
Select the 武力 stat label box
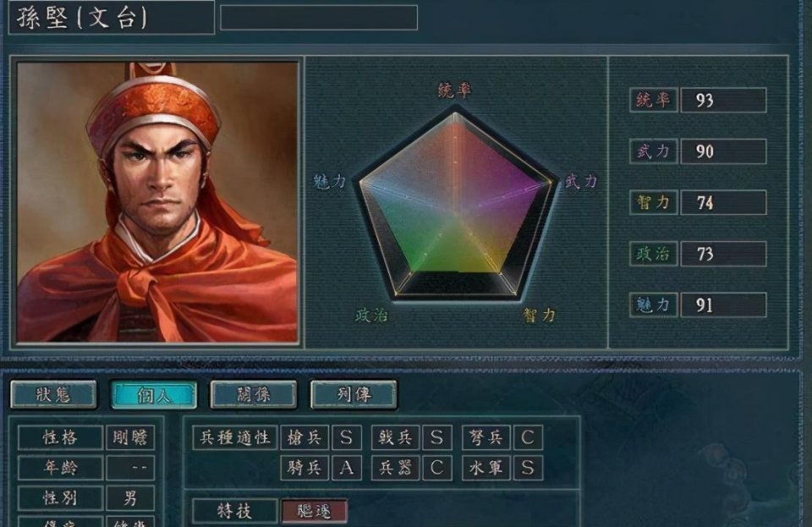[x=654, y=151]
